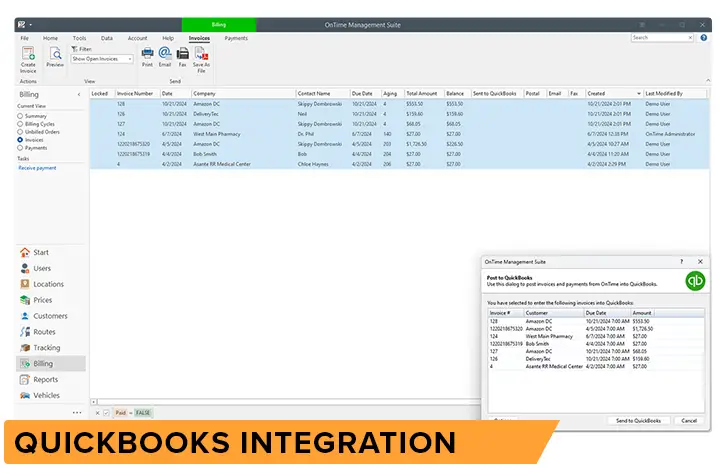720x468 pixels.
Task: Email the selected invoices
Action: [165, 57]
